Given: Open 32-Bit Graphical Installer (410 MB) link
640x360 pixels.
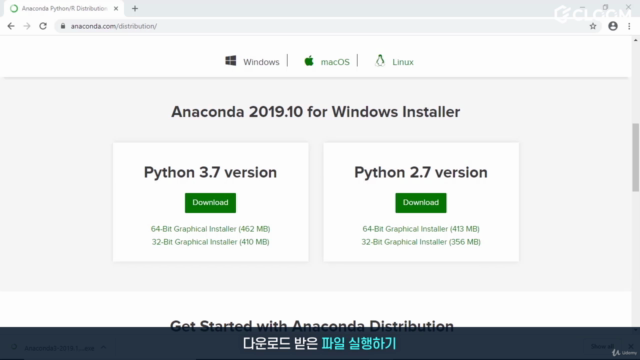Looking at the screenshot, I should (x=211, y=242).
